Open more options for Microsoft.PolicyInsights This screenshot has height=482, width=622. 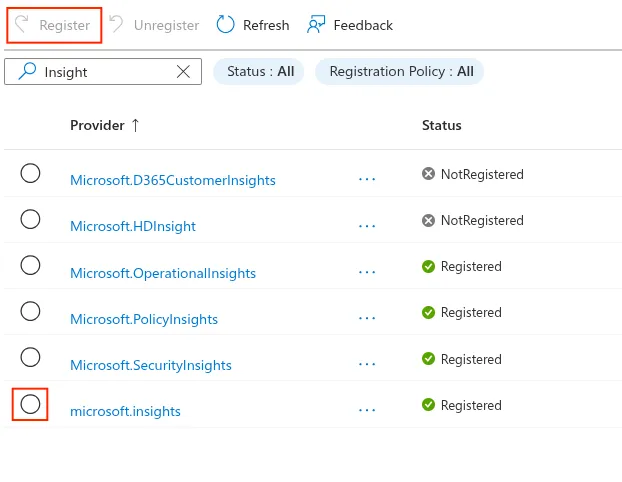(x=367, y=318)
